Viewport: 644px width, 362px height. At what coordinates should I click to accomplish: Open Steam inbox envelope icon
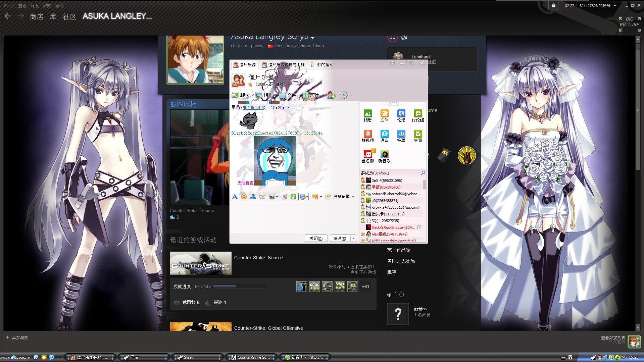tap(553, 5)
